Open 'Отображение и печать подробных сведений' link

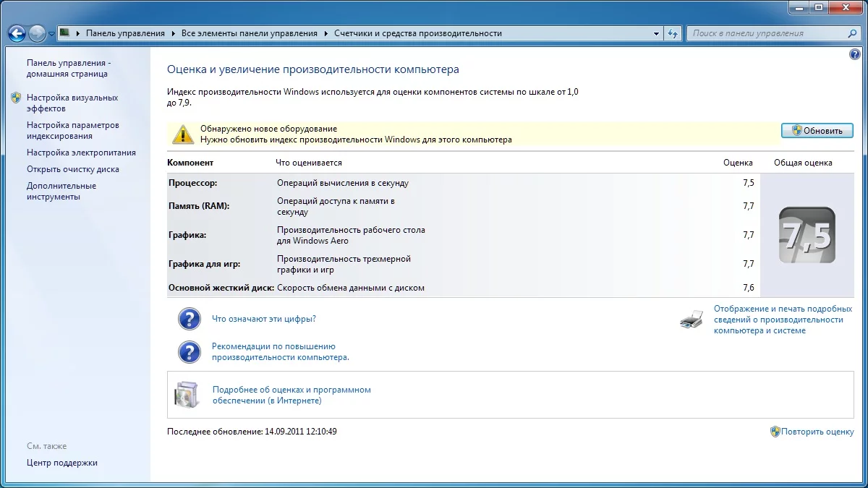pos(782,320)
